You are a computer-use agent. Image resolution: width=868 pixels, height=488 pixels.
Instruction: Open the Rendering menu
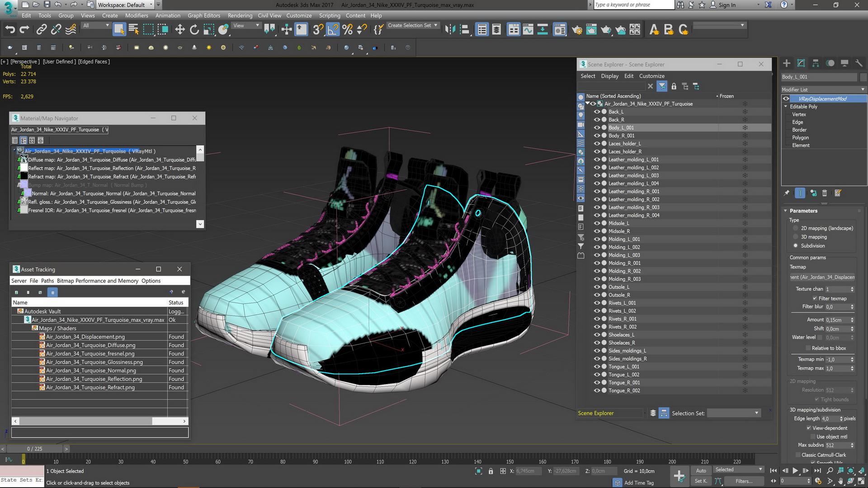point(240,15)
